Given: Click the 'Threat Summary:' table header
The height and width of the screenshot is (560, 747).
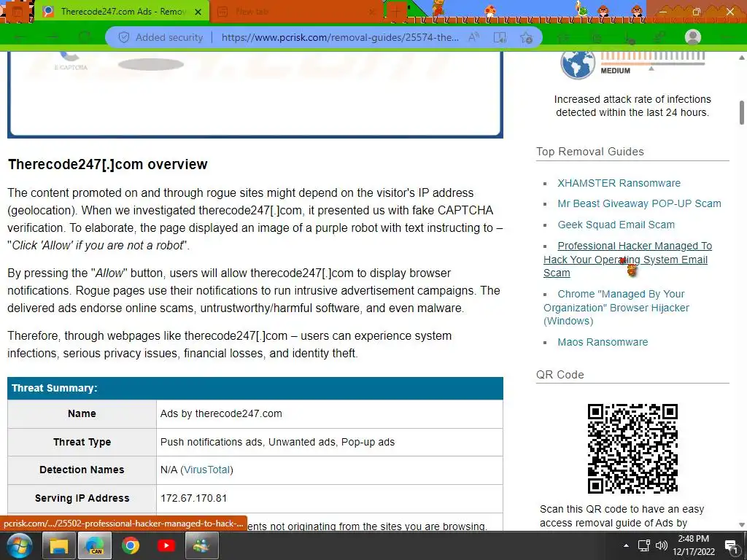Looking at the screenshot, I should coord(255,388).
